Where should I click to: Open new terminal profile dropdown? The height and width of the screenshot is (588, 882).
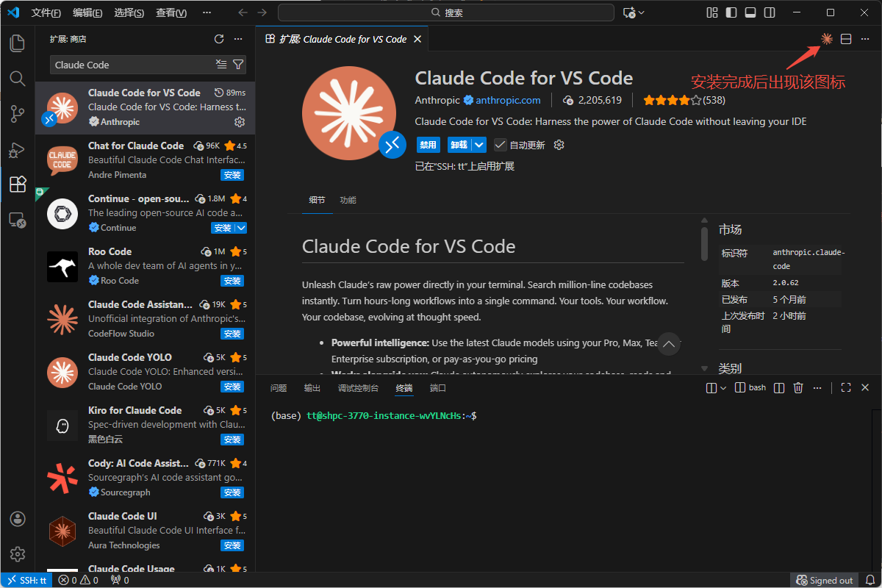(x=723, y=387)
